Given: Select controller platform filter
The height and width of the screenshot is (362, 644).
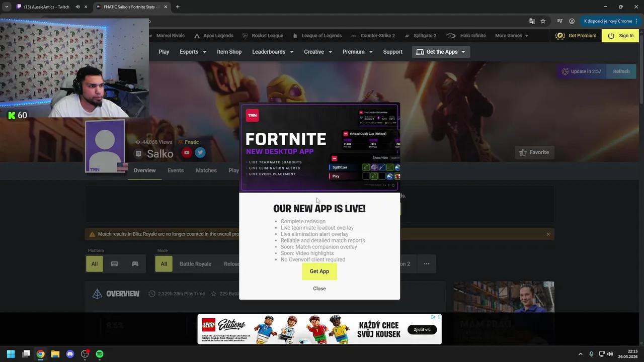Looking at the screenshot, I should tap(135, 264).
